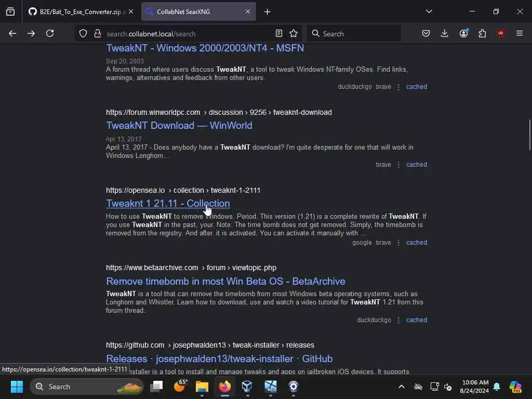Go back to previous page
Viewport: 532px width, 399px height.
12,33
